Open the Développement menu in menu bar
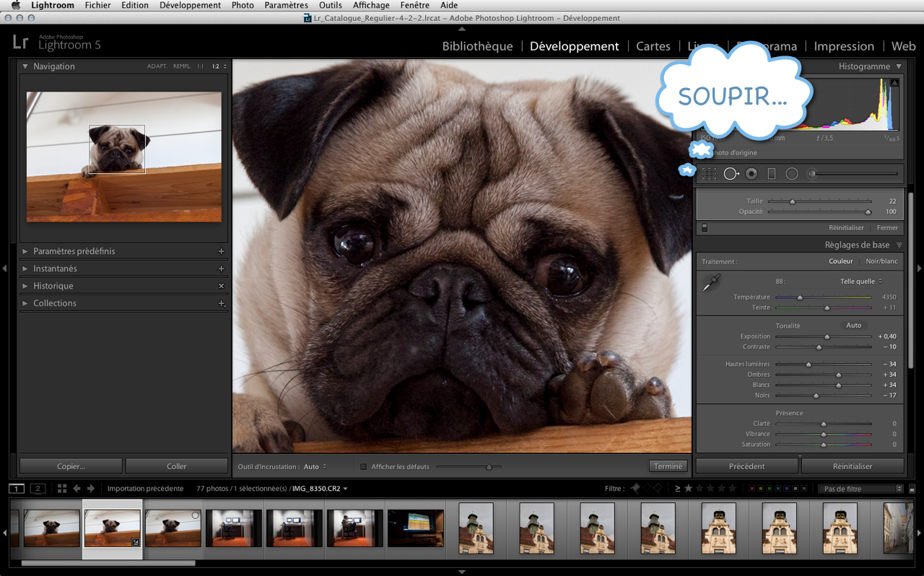Image resolution: width=924 pixels, height=576 pixels. tap(190, 5)
